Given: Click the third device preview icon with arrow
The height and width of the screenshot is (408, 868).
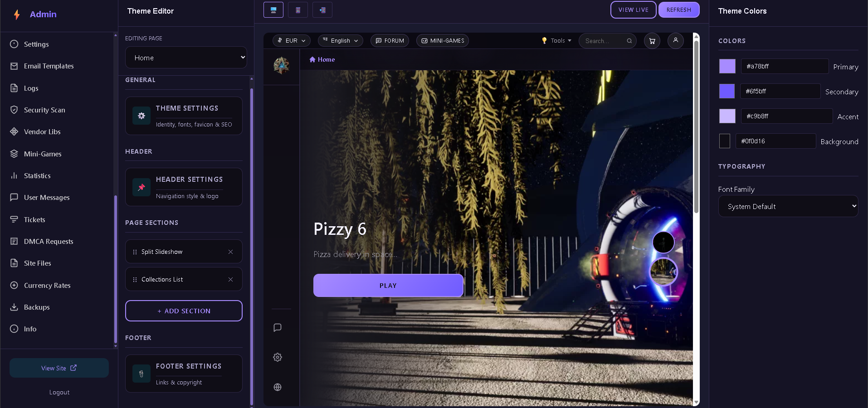Looking at the screenshot, I should pos(322,10).
